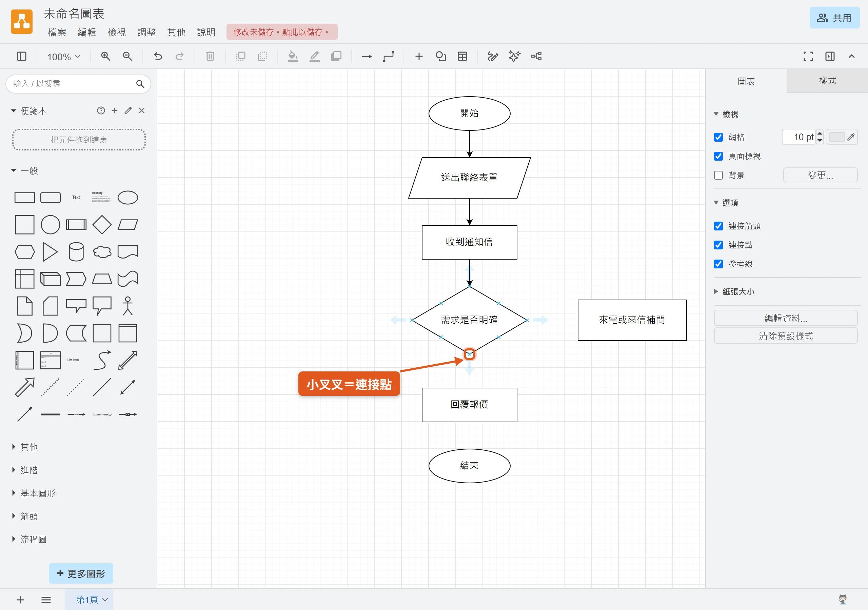Open the shapes insert icon
Viewport: 868px width, 610px height.
click(x=440, y=56)
